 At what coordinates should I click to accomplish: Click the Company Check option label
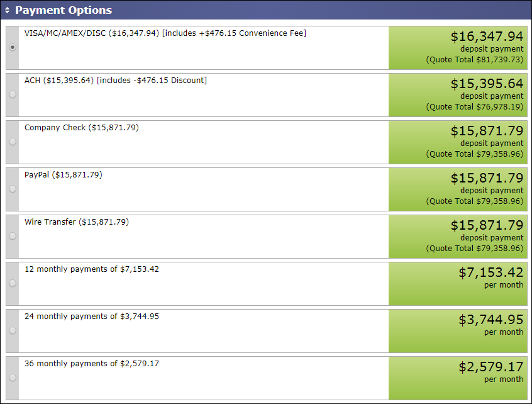[x=81, y=128]
